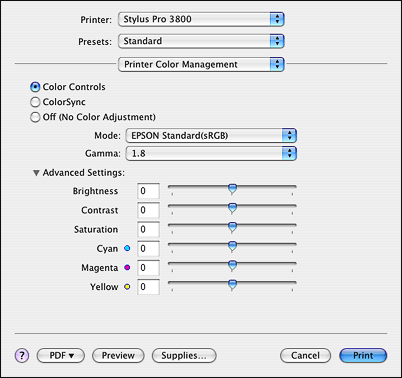Open the PDF menu button
The width and height of the screenshot is (402, 378).
click(61, 356)
